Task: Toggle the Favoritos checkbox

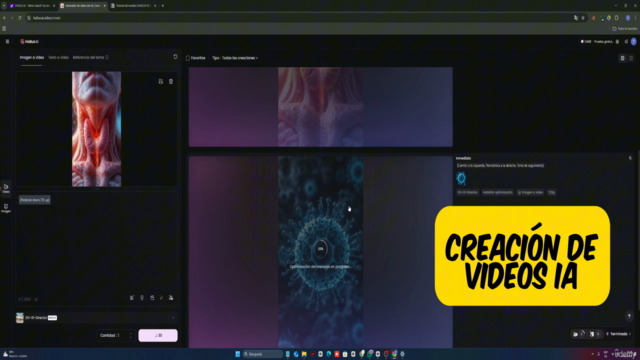Action: tap(188, 58)
